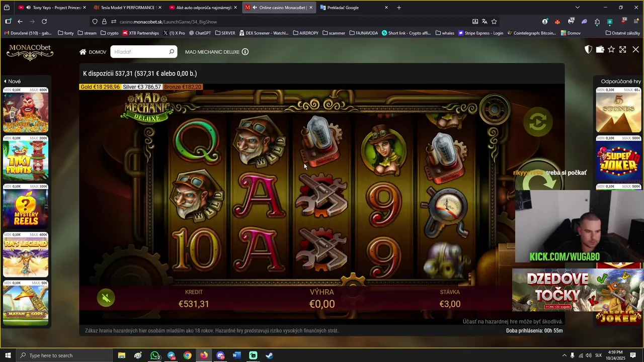This screenshot has height=362, width=644.
Task: Switch to Aké auto odporúča tab
Action: 202,8
